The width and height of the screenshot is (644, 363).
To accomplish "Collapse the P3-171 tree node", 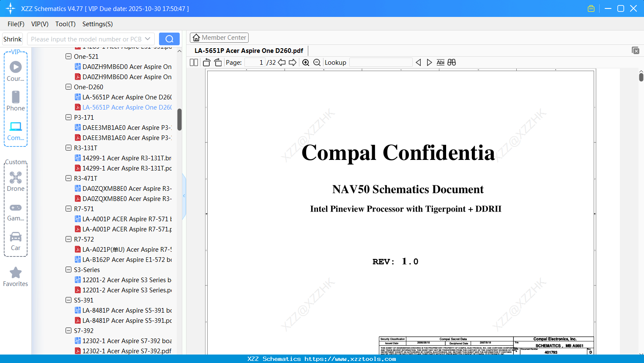I will point(69,117).
